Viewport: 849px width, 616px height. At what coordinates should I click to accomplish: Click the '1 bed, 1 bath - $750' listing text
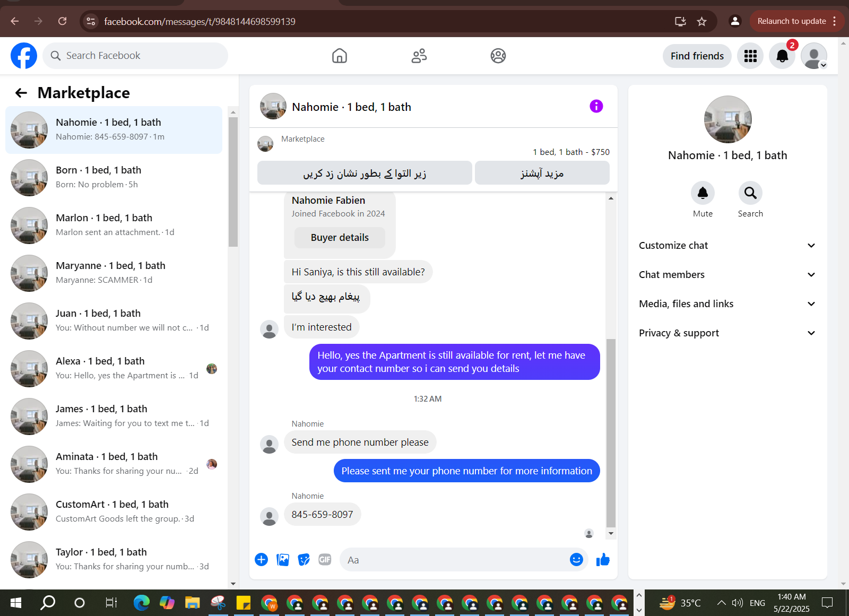[x=571, y=152]
